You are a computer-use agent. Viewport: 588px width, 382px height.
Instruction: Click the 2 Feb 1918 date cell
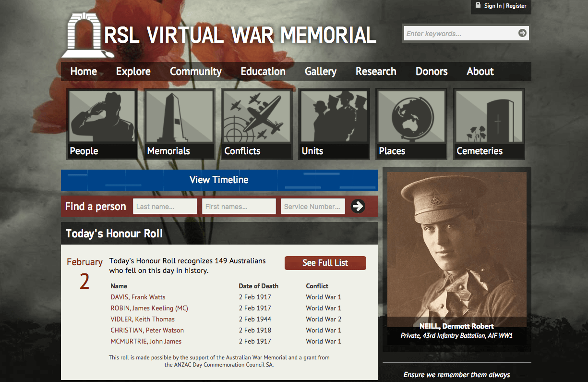click(x=255, y=330)
